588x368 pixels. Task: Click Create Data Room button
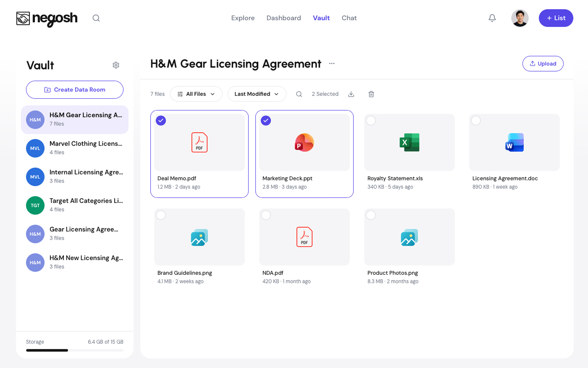pyautogui.click(x=75, y=89)
